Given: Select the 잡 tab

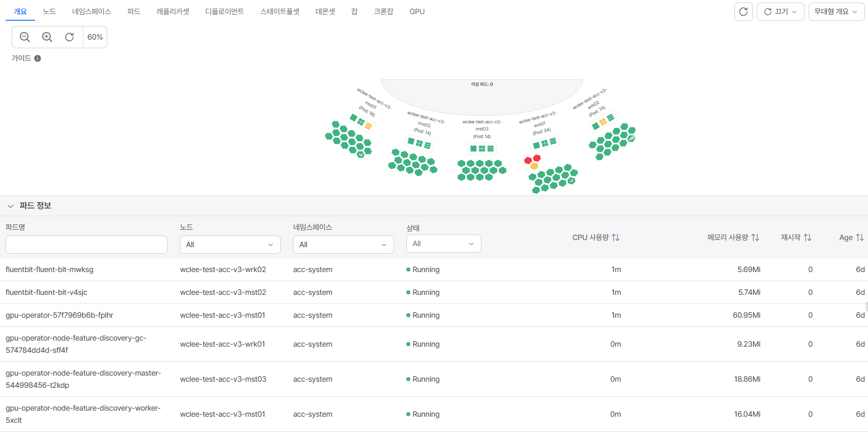Looking at the screenshot, I should pyautogui.click(x=355, y=11).
